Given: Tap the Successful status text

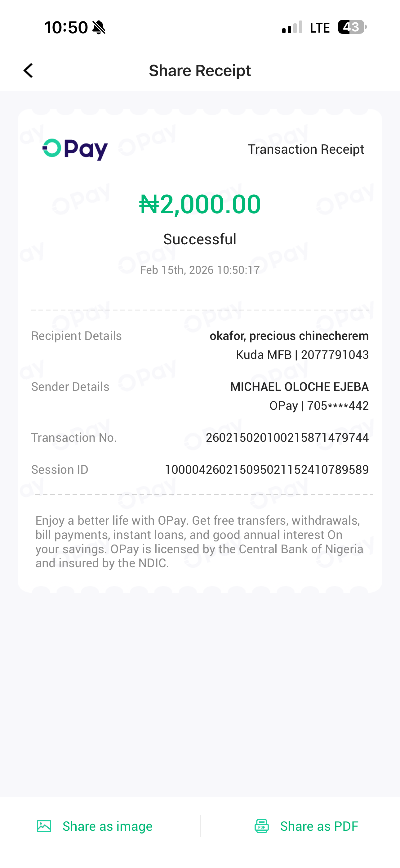Looking at the screenshot, I should [x=200, y=239].
